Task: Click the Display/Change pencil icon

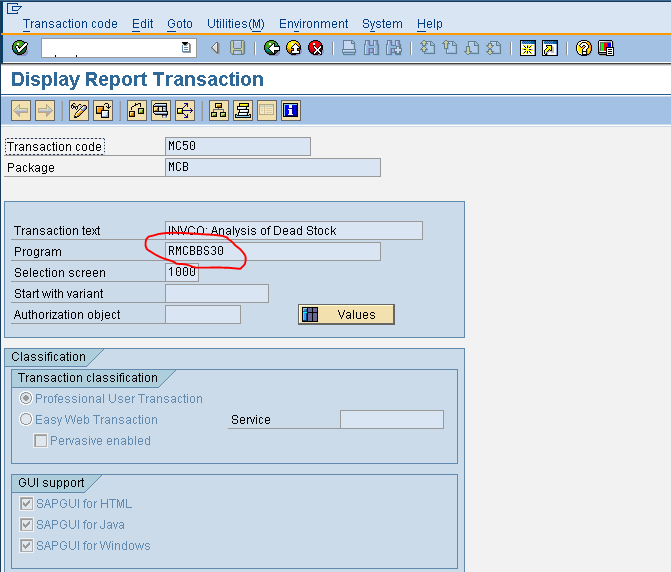Action: pos(79,111)
